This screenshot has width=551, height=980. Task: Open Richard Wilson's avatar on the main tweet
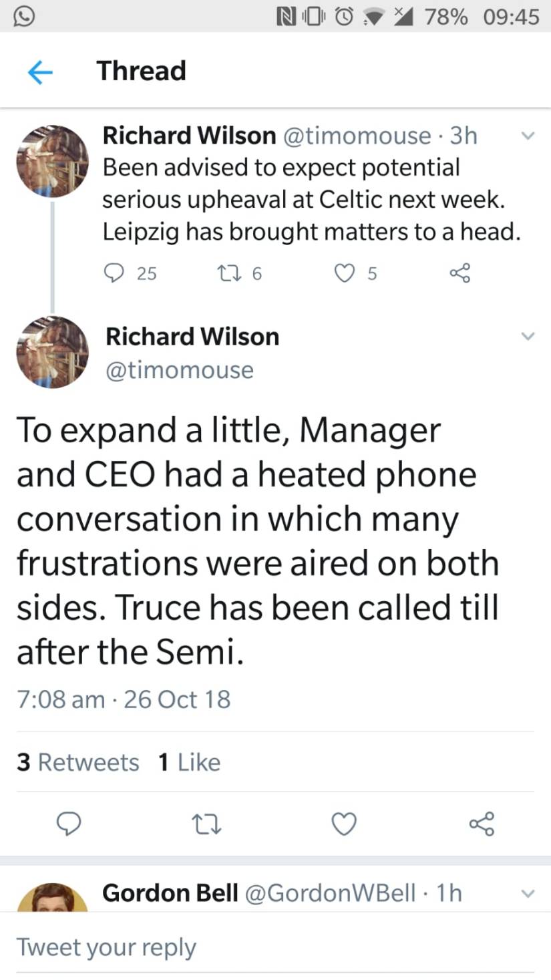click(x=52, y=351)
